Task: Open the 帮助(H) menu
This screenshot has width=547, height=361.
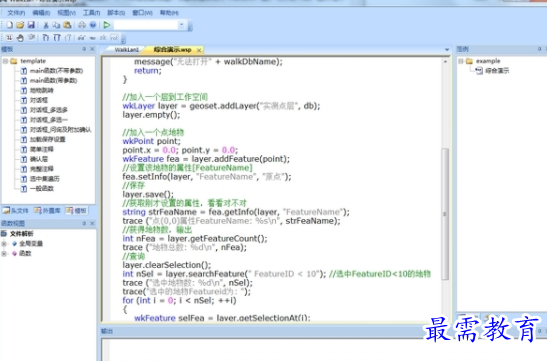Action: click(169, 13)
